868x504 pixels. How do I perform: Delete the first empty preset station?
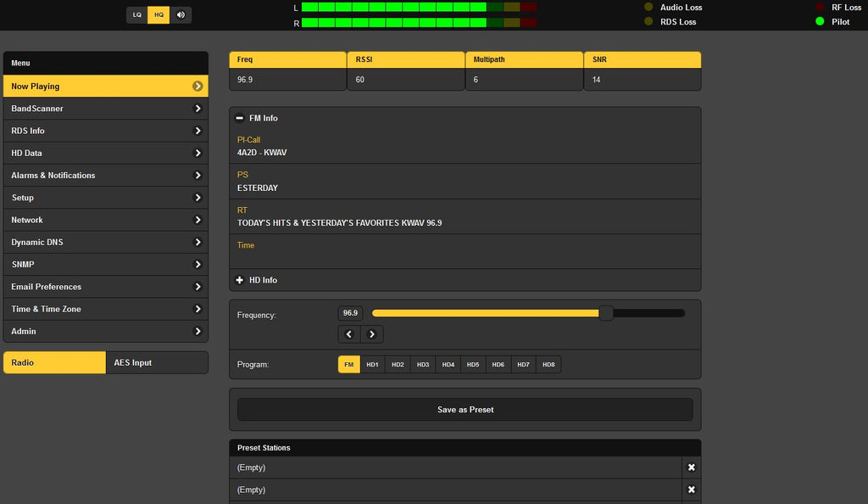(x=692, y=468)
